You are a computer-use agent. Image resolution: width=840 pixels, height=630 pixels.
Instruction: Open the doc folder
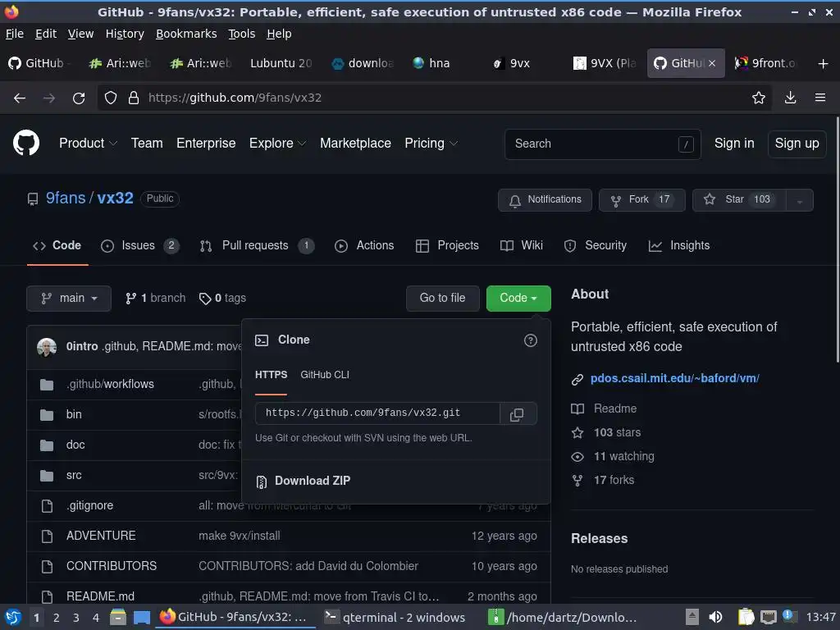coord(75,445)
